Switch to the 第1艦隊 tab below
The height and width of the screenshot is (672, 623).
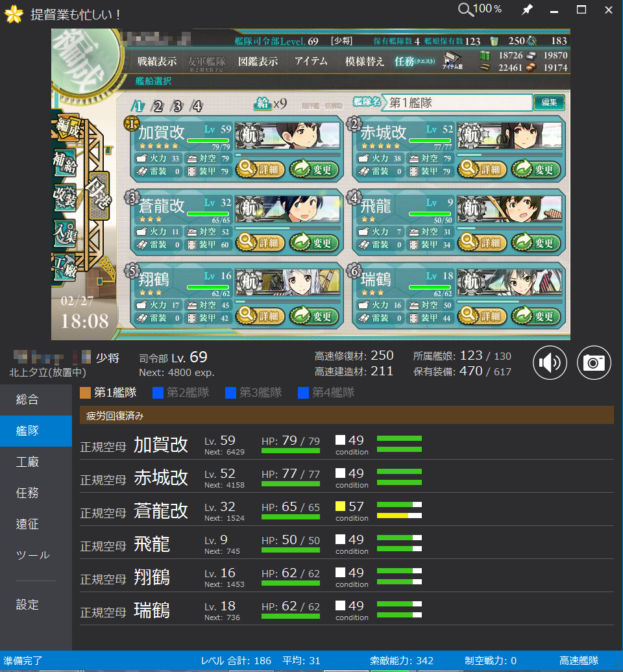coord(108,392)
